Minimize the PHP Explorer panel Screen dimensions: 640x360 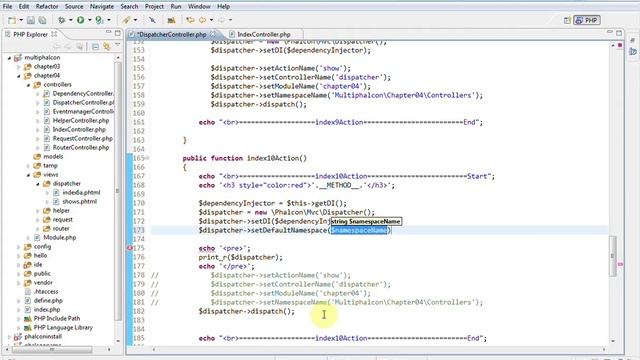(109, 33)
